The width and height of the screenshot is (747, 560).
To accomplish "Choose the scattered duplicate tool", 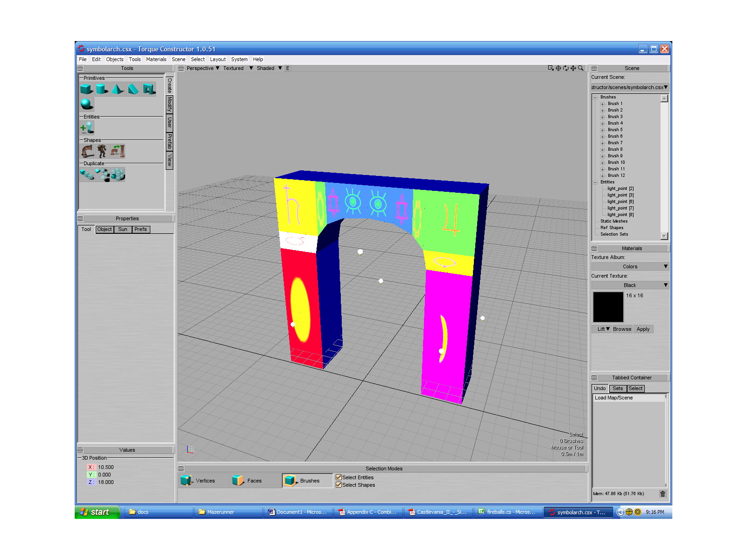I will (102, 175).
